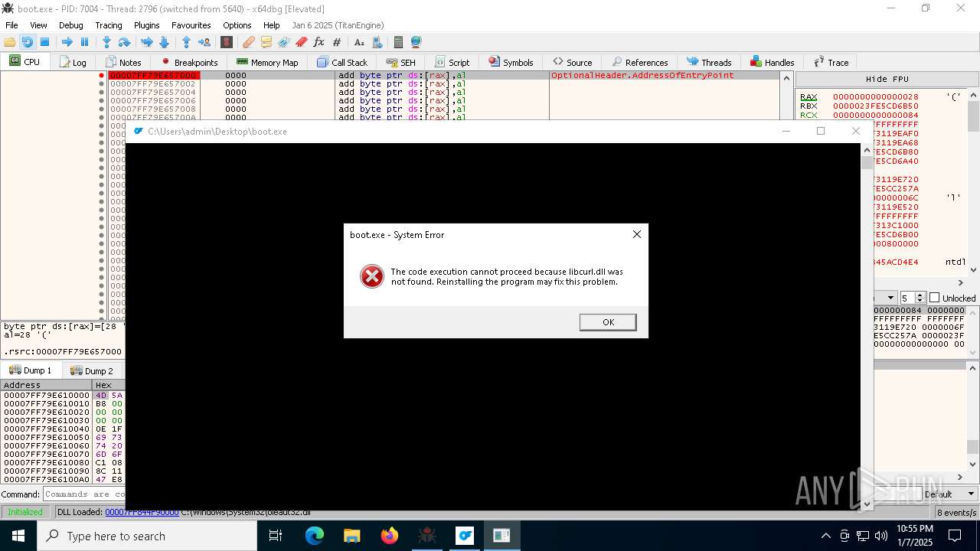Click the Windows Start button
Screen dimensions: 980x551
tap(18, 536)
